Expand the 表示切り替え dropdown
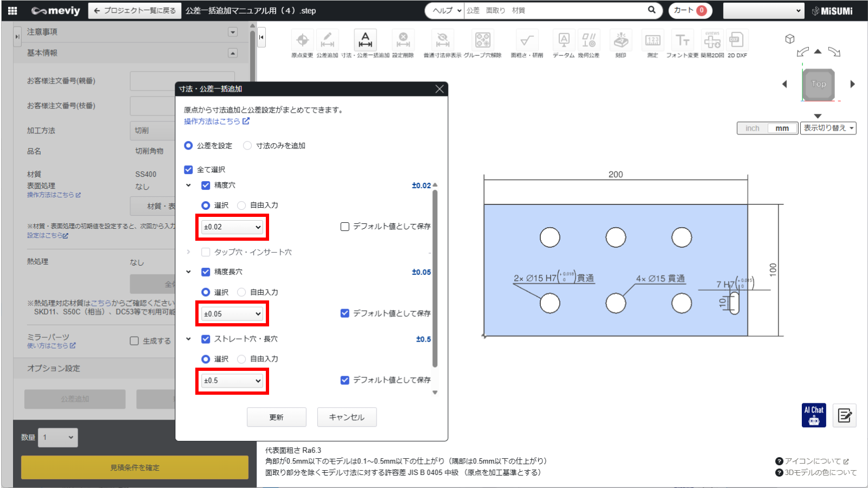This screenshot has height=488, width=868. click(x=828, y=128)
